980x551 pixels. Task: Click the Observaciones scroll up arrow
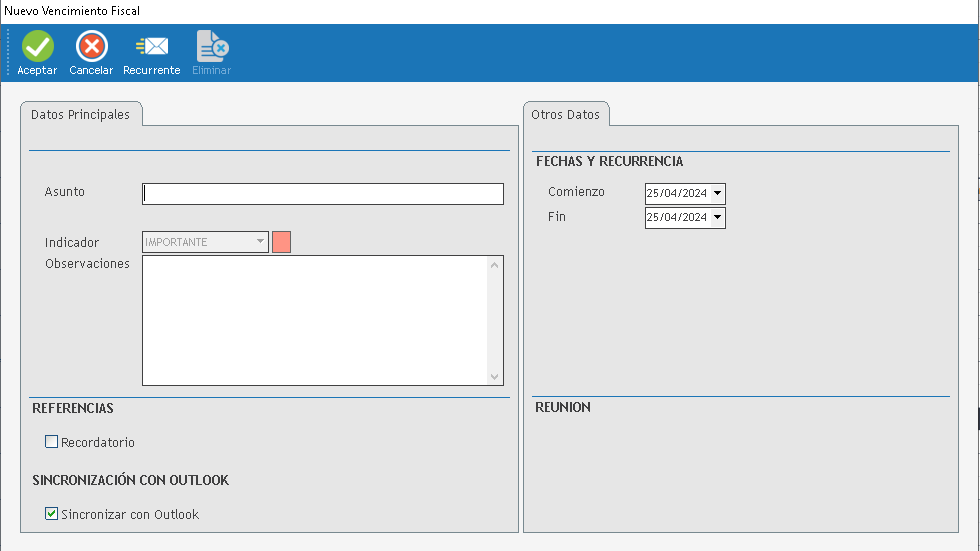pos(494,265)
